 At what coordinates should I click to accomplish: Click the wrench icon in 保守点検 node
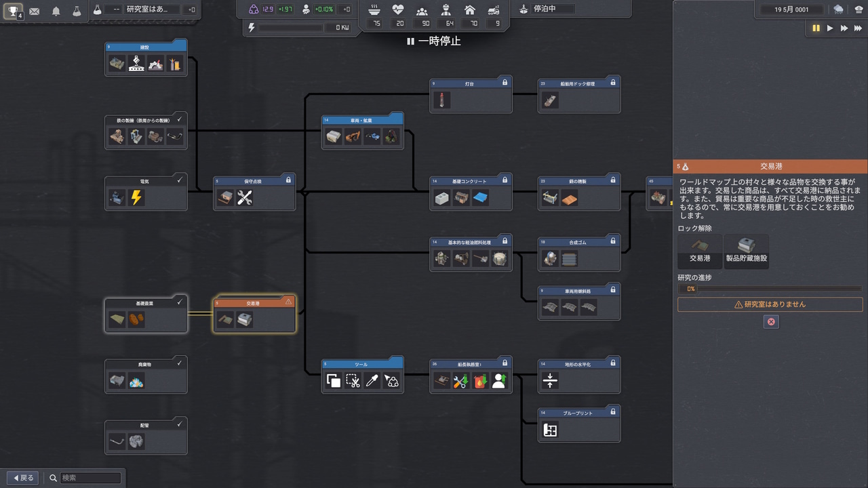[x=245, y=198]
